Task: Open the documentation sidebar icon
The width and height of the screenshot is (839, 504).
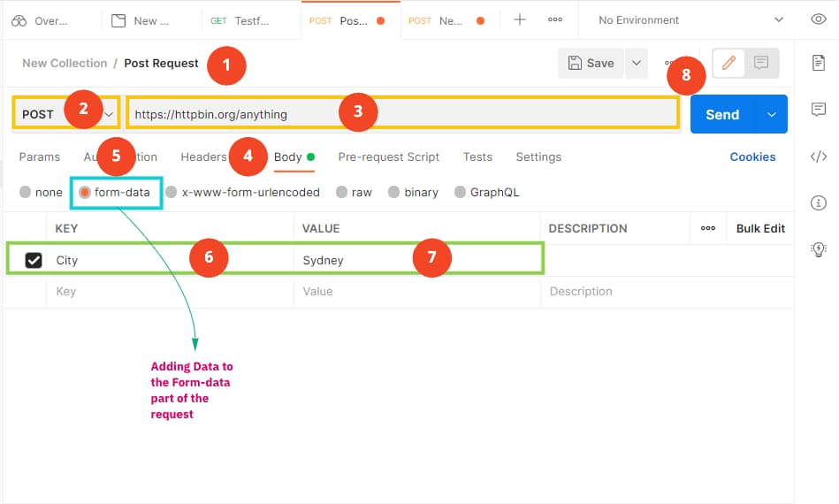Action: click(x=818, y=63)
